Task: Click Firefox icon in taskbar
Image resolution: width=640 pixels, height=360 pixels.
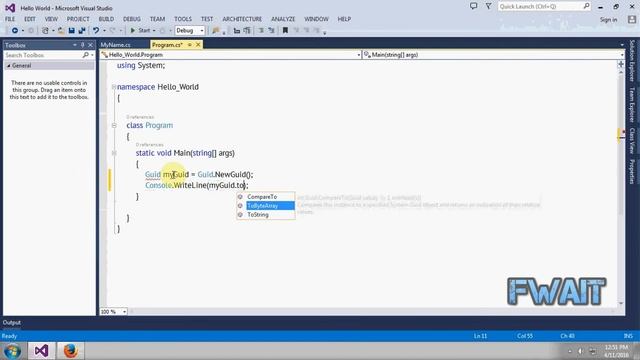Action: click(70, 351)
